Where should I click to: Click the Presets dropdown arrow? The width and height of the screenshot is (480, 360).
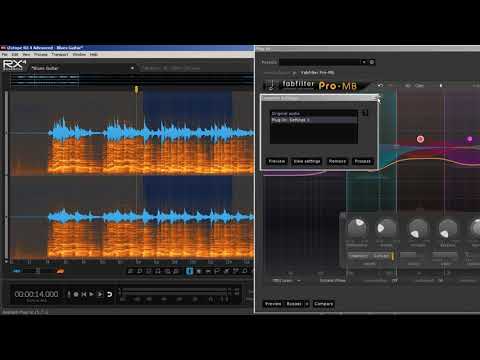(363, 62)
